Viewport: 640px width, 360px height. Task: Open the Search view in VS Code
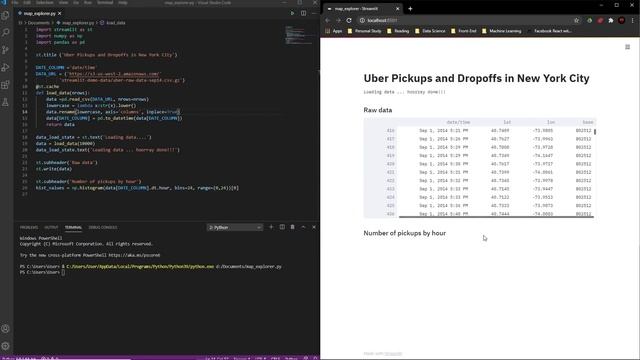pos(6,32)
